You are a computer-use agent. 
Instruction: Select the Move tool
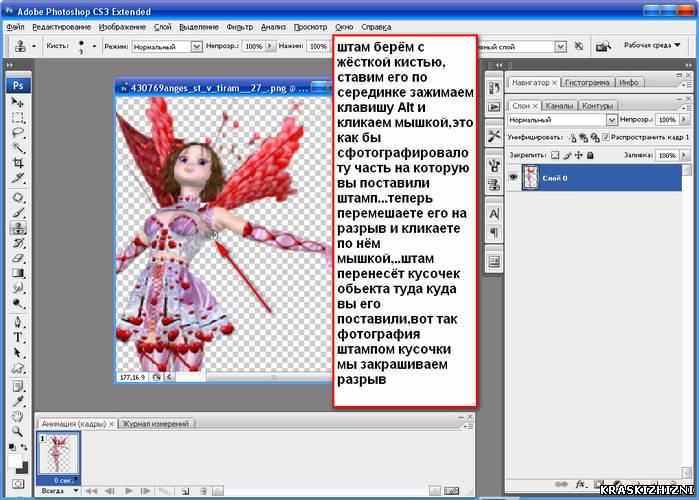click(18, 102)
